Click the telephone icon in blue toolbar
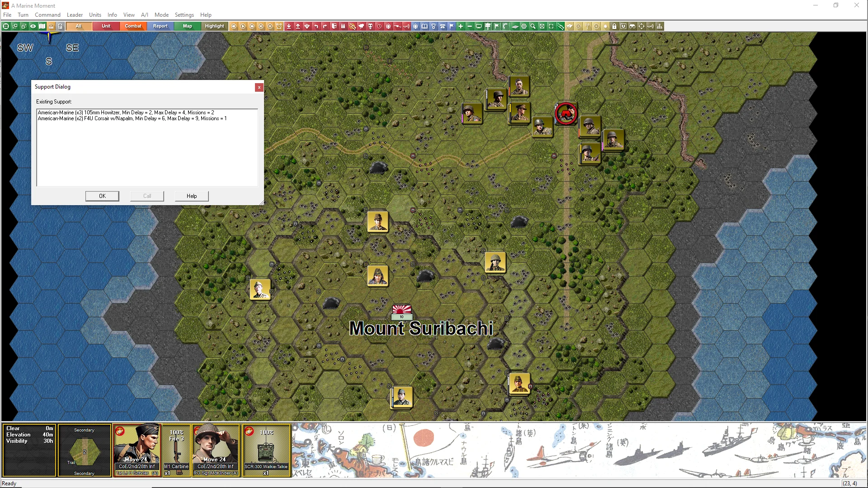This screenshot has width=868, height=488. coord(442,26)
